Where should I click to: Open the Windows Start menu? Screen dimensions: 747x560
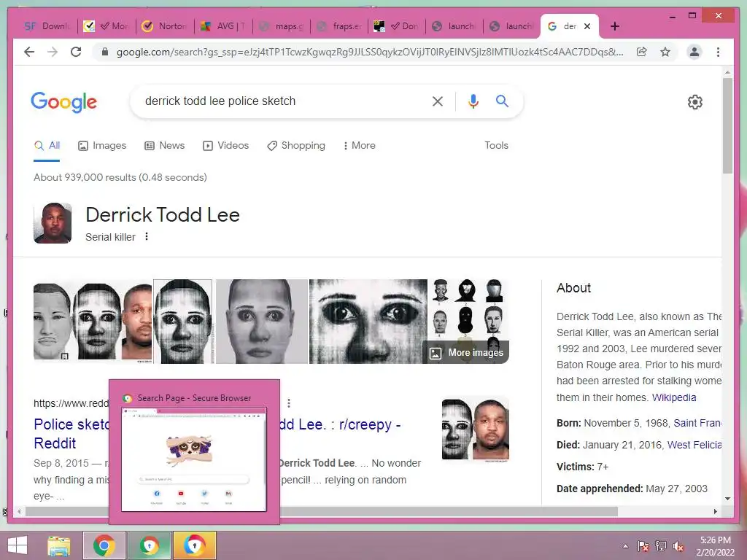18,545
